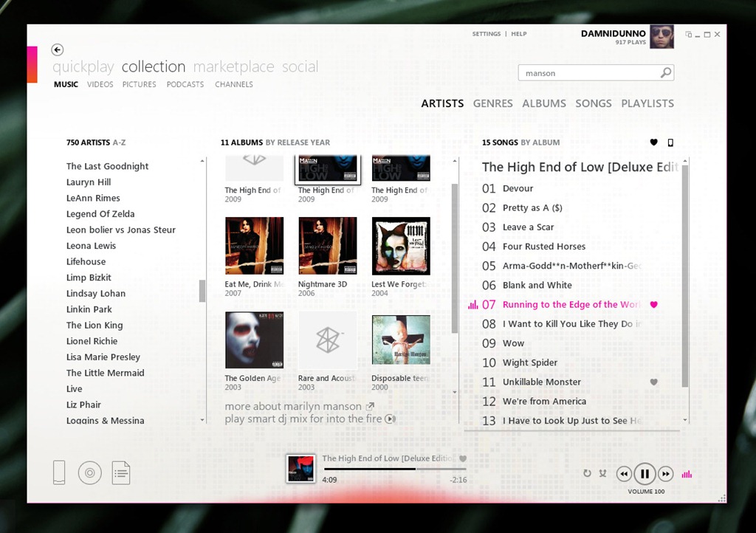Screen dimensions: 756x533
Task: Open the marketplace section
Action: coord(233,67)
